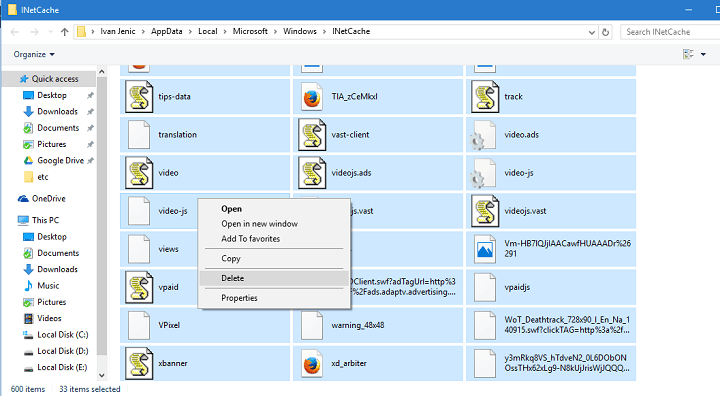Select the warning_48x48 file icon
720x396 pixels.
(312, 325)
